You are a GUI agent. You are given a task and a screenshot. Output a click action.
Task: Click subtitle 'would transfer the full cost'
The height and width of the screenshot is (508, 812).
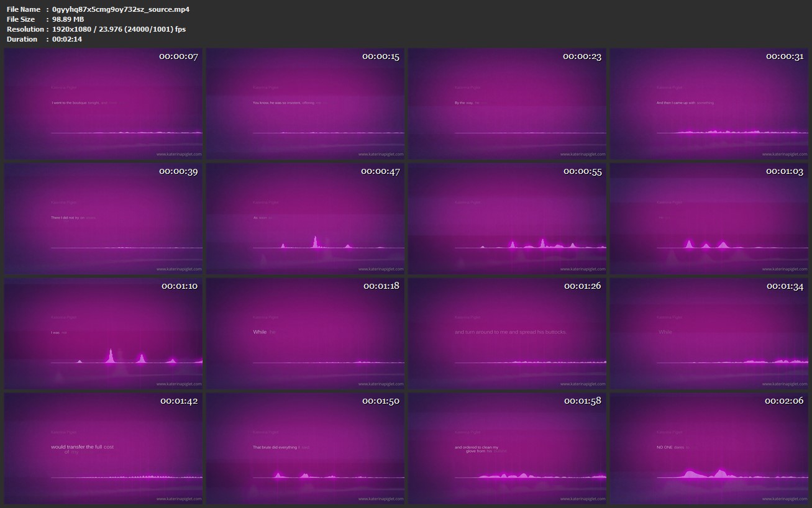click(82, 447)
